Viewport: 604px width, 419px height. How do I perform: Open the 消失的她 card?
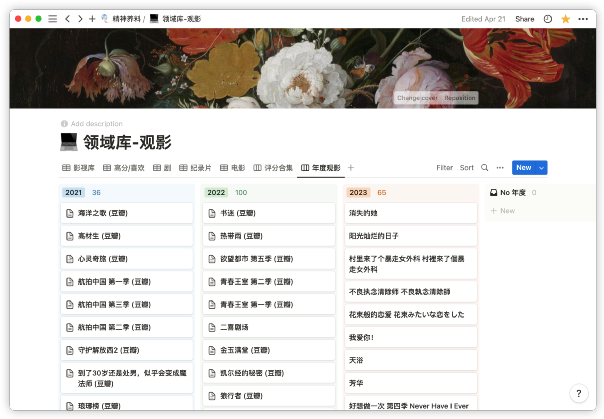(x=411, y=213)
